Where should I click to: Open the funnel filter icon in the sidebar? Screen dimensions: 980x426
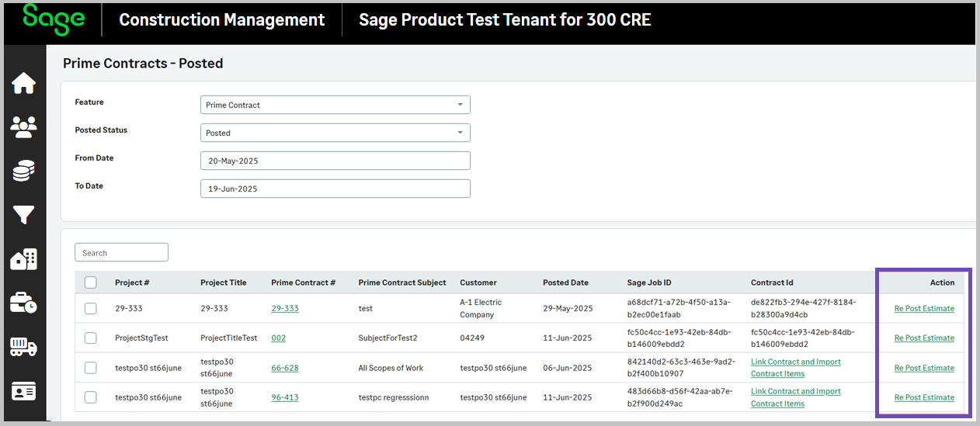pos(23,215)
